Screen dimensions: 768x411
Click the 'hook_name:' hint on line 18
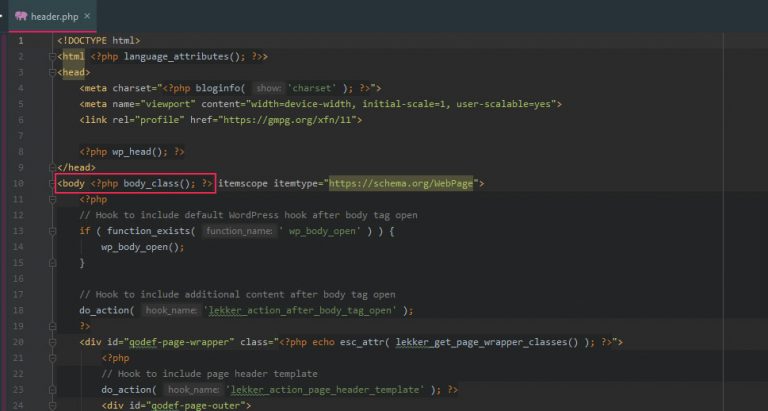tap(171, 311)
